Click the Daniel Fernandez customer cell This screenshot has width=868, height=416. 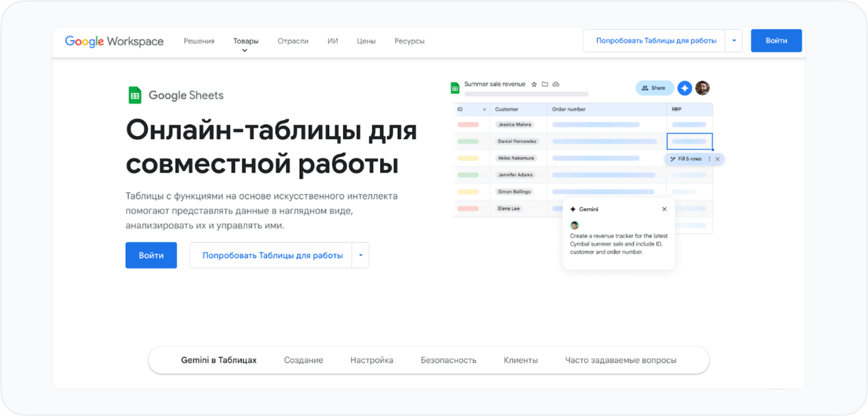pyautogui.click(x=518, y=142)
